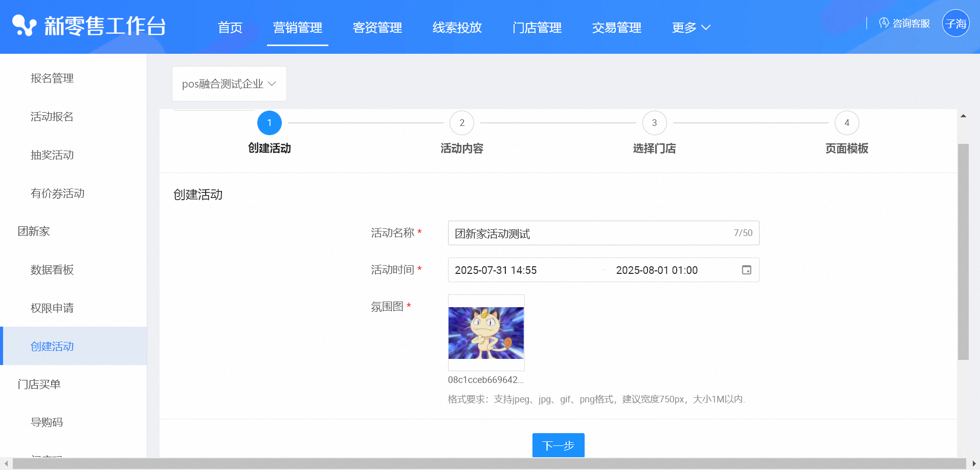Click step 1 circle 创建活动

pos(270,123)
